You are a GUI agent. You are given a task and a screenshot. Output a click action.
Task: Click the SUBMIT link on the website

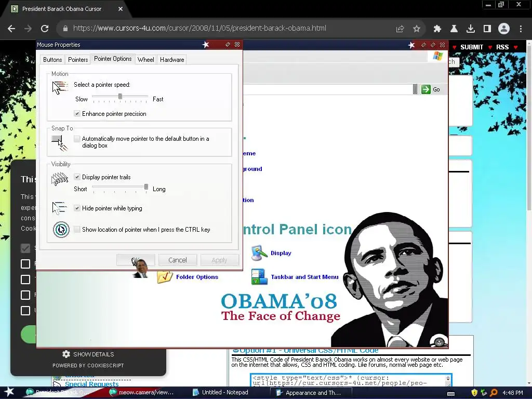tap(472, 47)
